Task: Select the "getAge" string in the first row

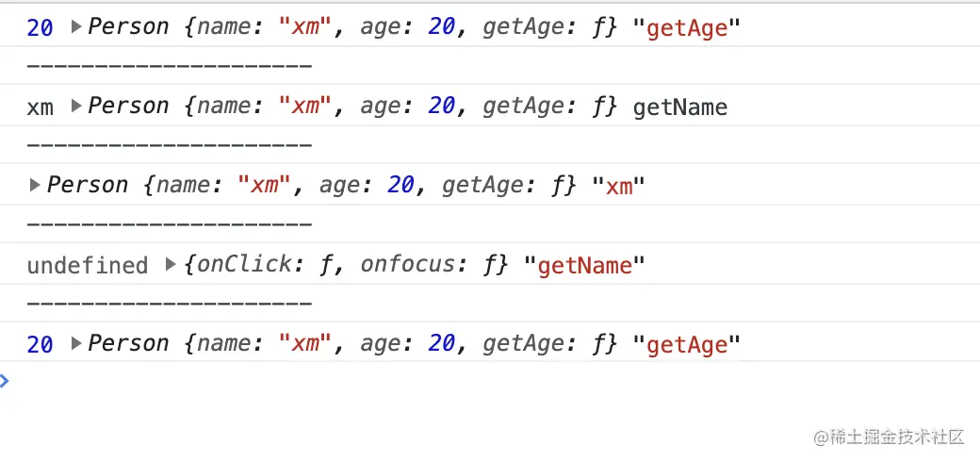Action: coord(687,28)
